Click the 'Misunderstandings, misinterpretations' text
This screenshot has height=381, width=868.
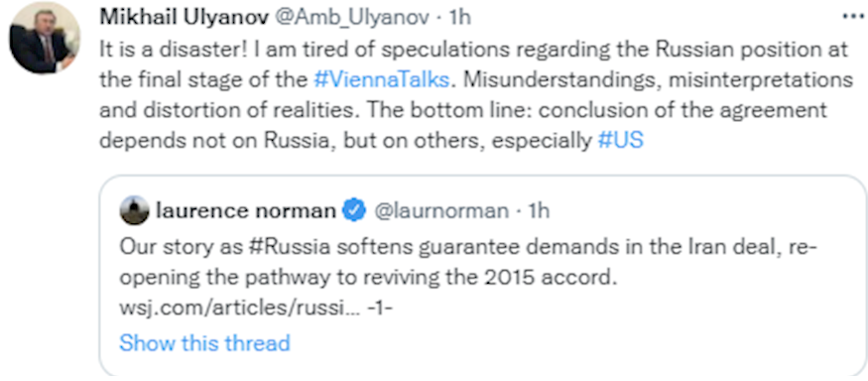pos(657,80)
